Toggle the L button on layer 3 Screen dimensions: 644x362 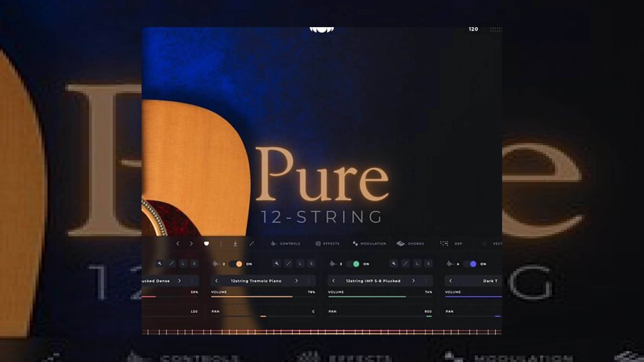tap(417, 264)
